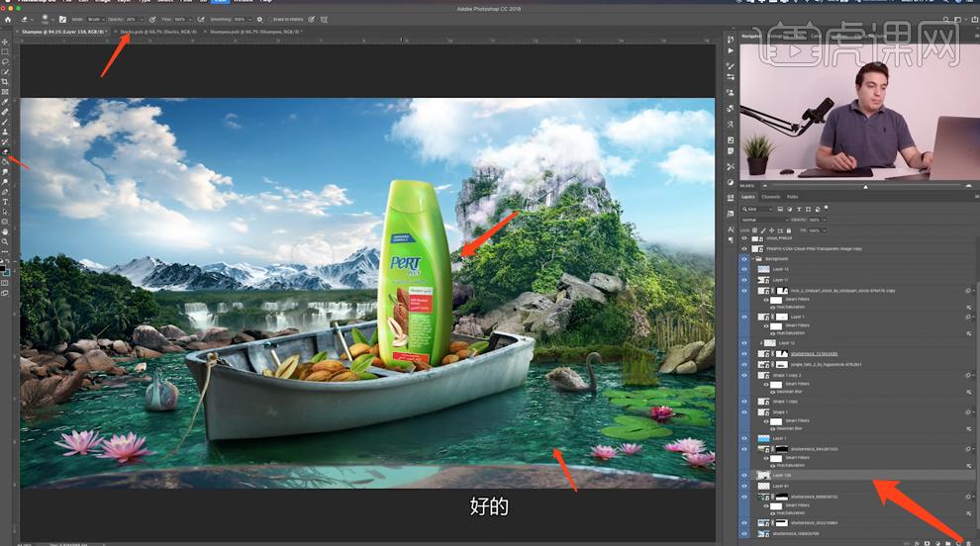The width and height of the screenshot is (980, 546).
Task: Open the Paragraph panel icon
Action: tap(731, 239)
